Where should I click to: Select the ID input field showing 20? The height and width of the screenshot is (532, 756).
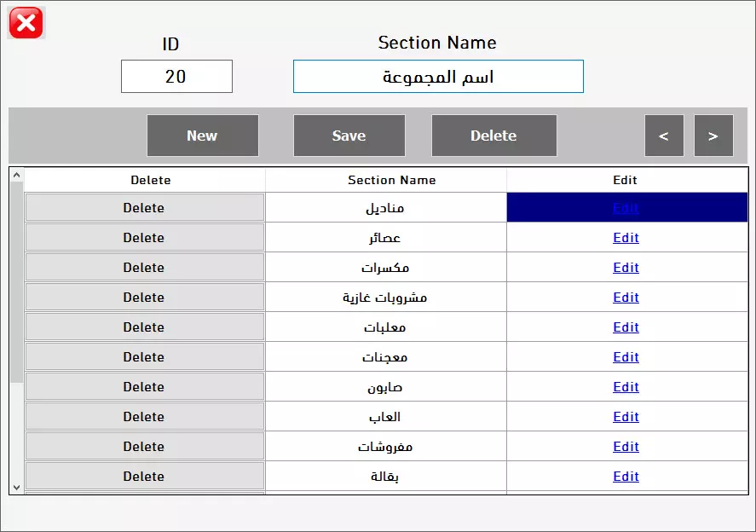click(176, 76)
